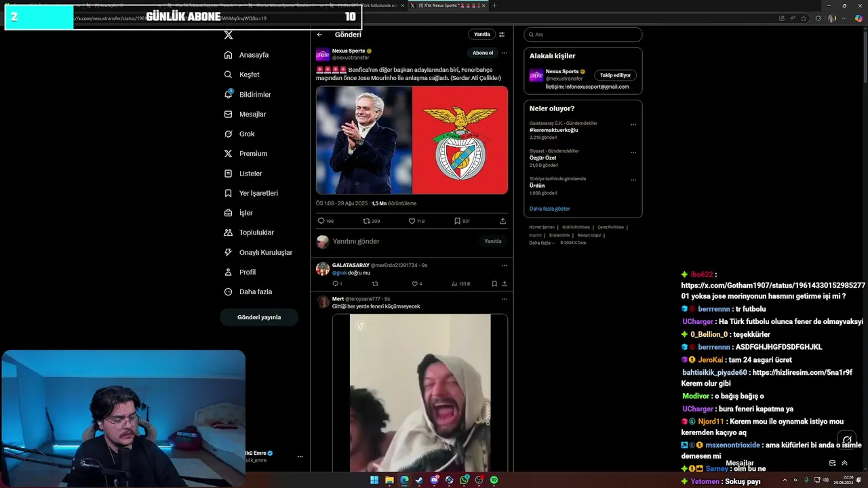Open options for Özgür Özel trend

[x=633, y=152]
